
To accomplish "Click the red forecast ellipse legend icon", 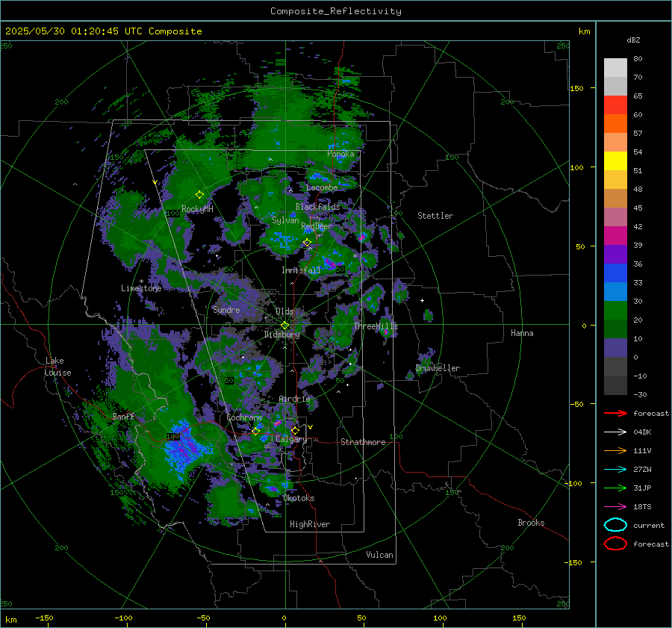I will click(x=615, y=544).
